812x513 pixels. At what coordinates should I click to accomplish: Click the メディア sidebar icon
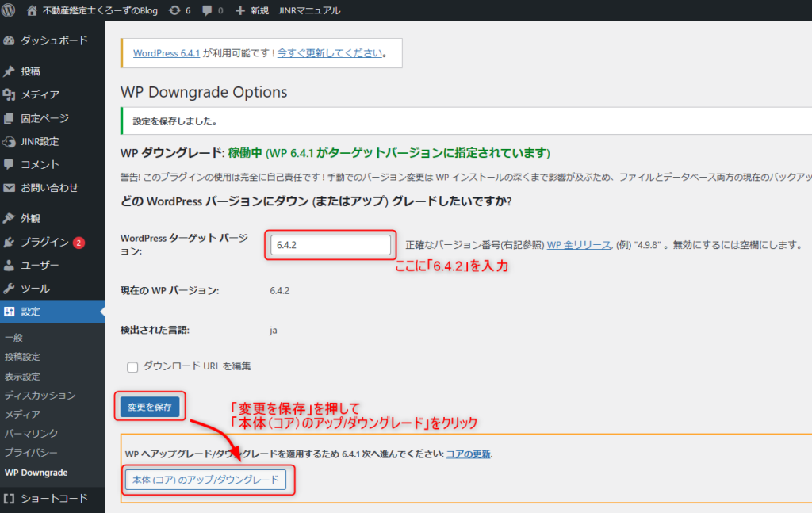[x=9, y=94]
